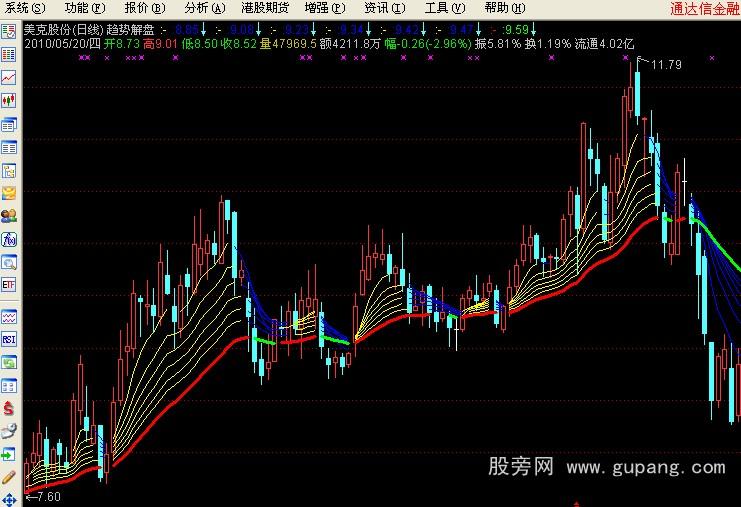Click the F10 company info icon
The width and height of the screenshot is (741, 507).
[x=9, y=240]
